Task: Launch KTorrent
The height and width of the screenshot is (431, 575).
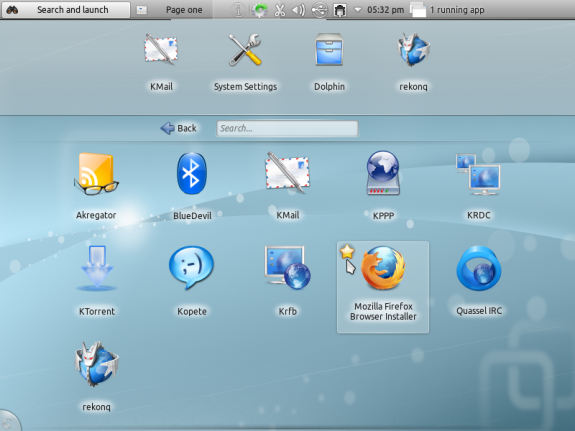Action: (97, 281)
